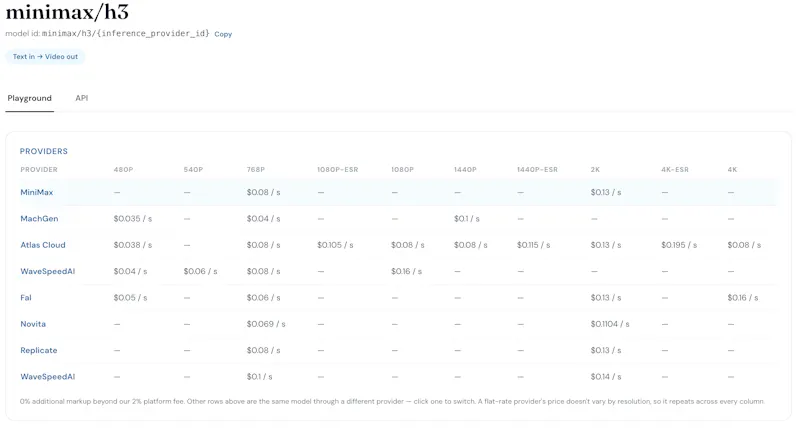Click the 'Text in → Video out' badge
800x428 pixels.
(x=45, y=57)
